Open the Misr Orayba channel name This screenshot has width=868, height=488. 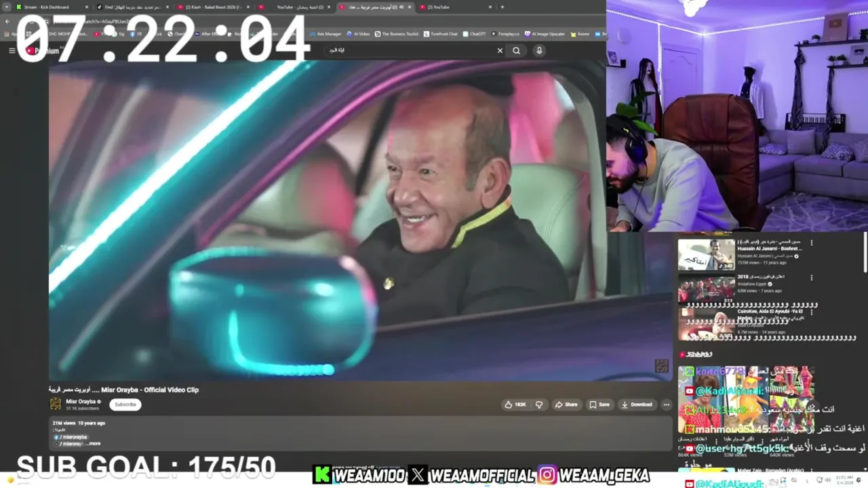click(81, 401)
